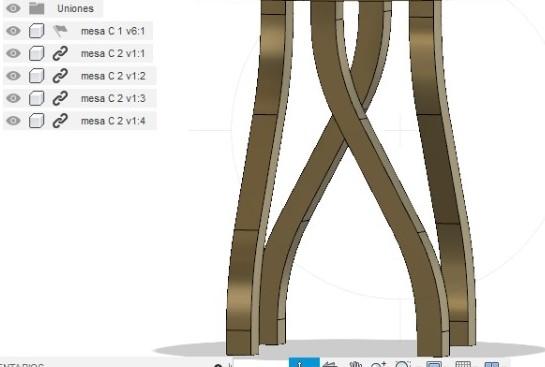Select the mesa C 1 v6:1 label
Image resolution: width=545 pixels, height=367 pixels.
[113, 31]
